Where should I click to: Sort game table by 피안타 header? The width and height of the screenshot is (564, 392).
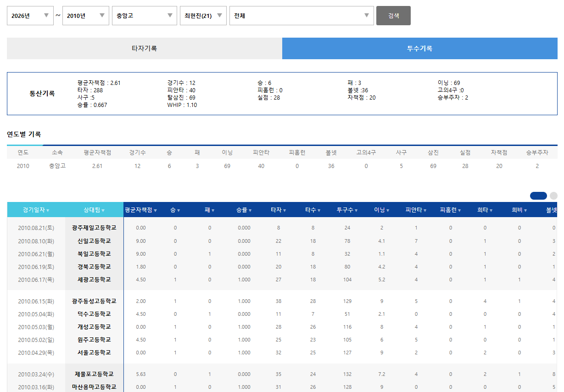point(416,210)
